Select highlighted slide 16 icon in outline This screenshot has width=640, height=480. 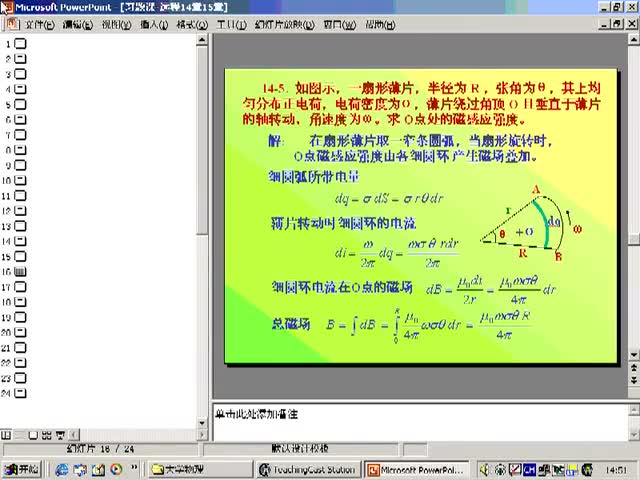click(x=20, y=272)
